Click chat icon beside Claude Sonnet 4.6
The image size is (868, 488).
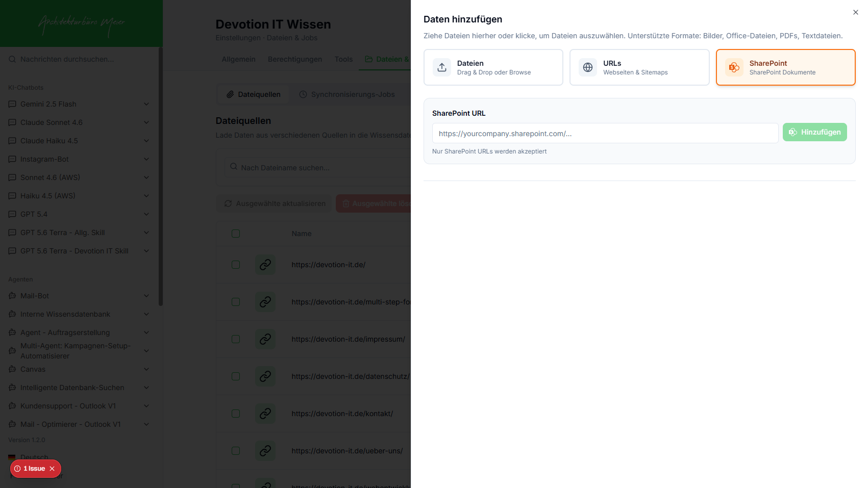12,122
